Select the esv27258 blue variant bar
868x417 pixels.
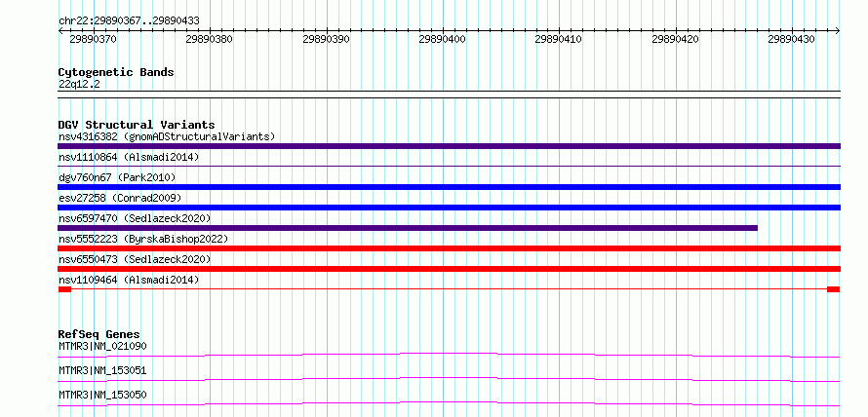click(x=449, y=208)
